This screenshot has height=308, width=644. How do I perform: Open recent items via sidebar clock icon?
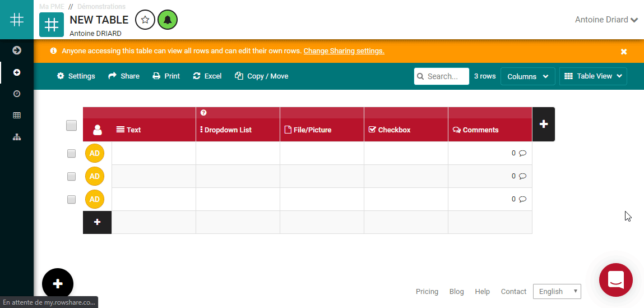[x=17, y=94]
